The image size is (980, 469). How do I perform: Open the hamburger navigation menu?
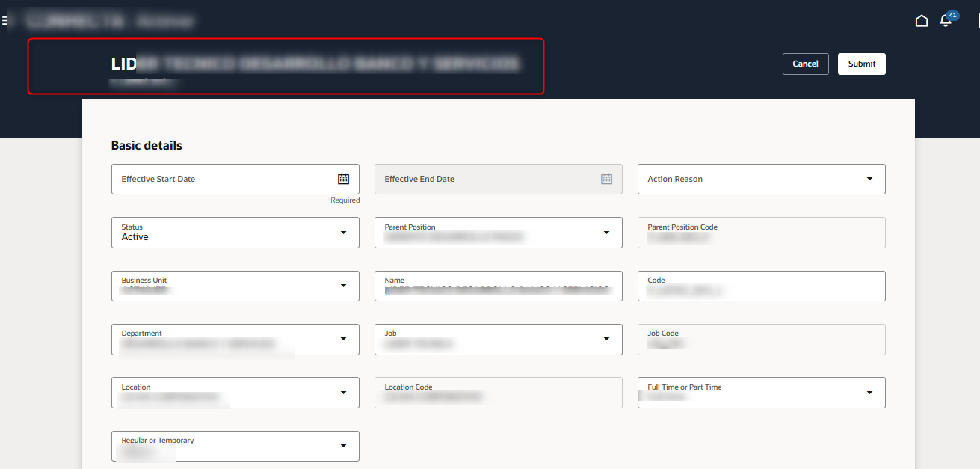4,21
